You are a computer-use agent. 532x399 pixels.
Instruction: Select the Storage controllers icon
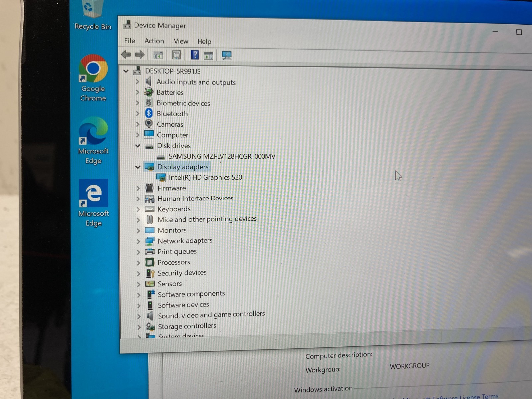click(x=151, y=326)
